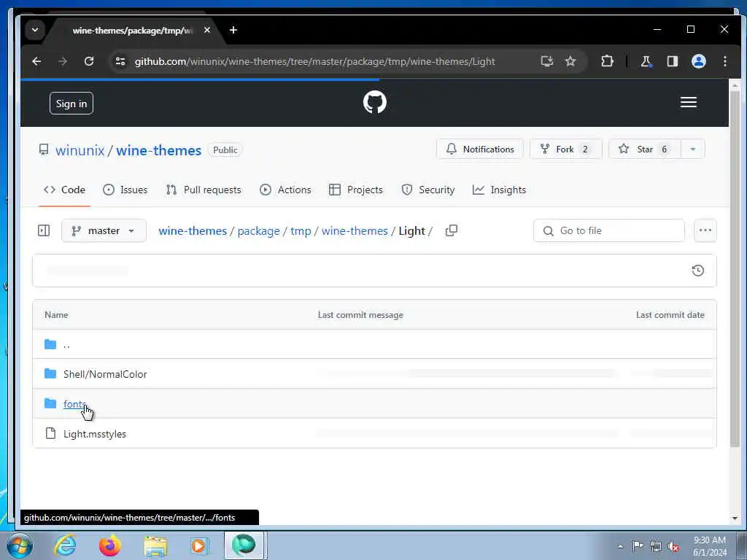Image resolution: width=747 pixels, height=560 pixels.
Task: Open a new browser tab
Action: (x=233, y=30)
